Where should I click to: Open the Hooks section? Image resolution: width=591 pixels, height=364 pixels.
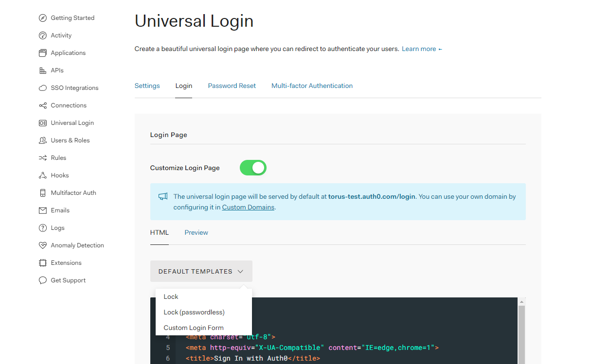58,175
